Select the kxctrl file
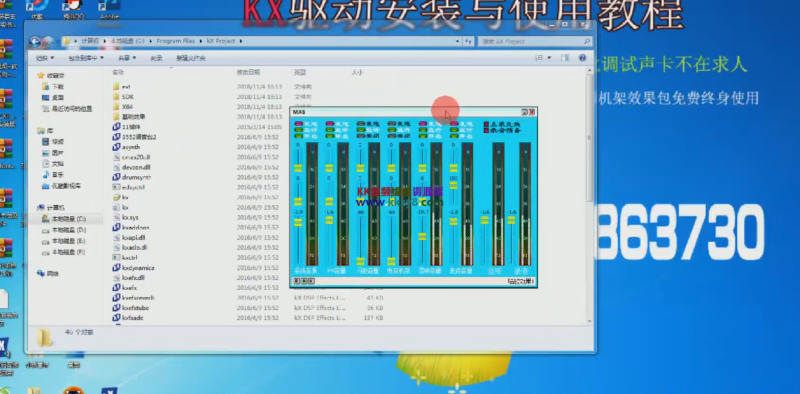 click(125, 257)
